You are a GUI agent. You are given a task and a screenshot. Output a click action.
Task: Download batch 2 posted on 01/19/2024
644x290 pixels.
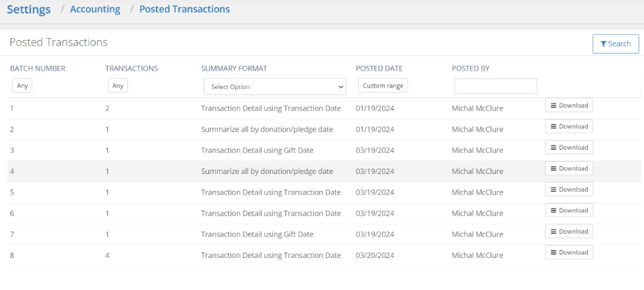(569, 126)
